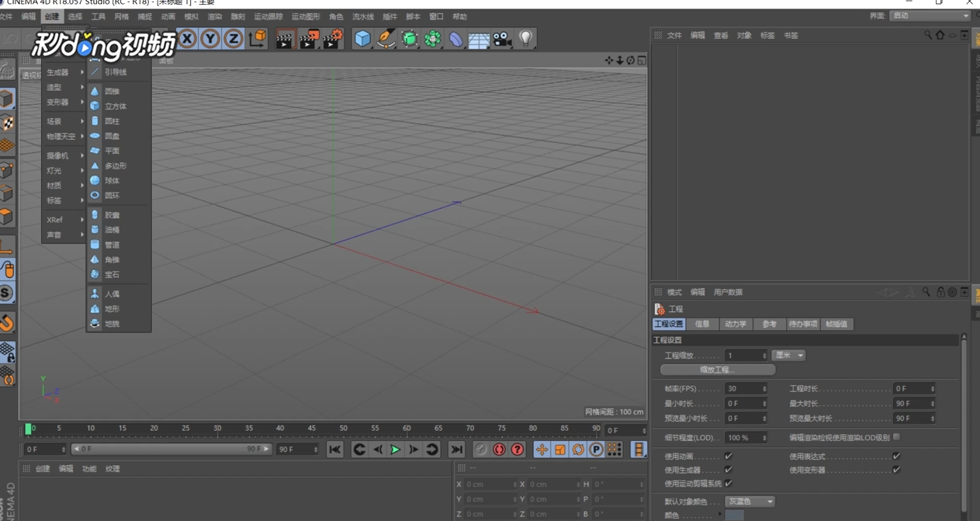Expand the 物理天空 submenu
The image size is (980, 521).
[64, 137]
